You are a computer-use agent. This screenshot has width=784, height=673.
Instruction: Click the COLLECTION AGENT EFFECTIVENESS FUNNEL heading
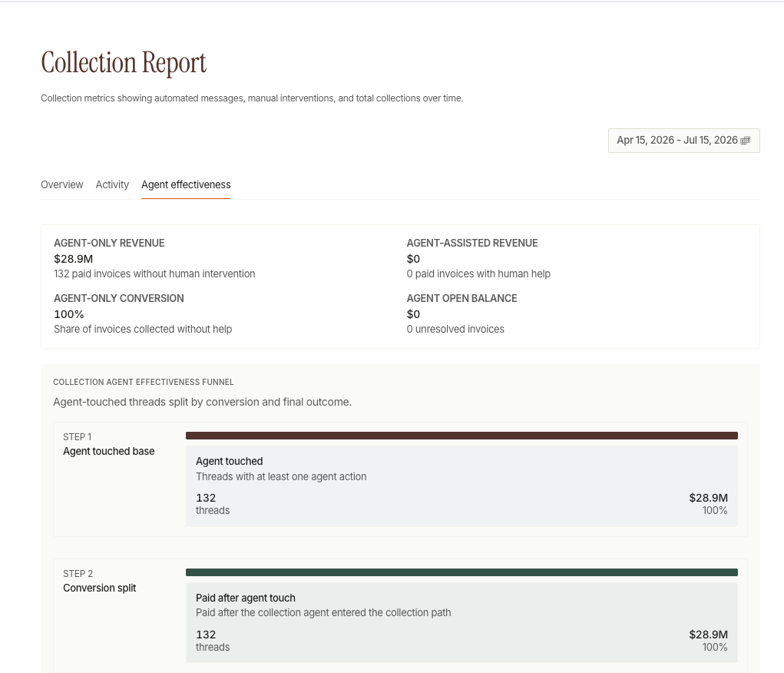point(144,383)
